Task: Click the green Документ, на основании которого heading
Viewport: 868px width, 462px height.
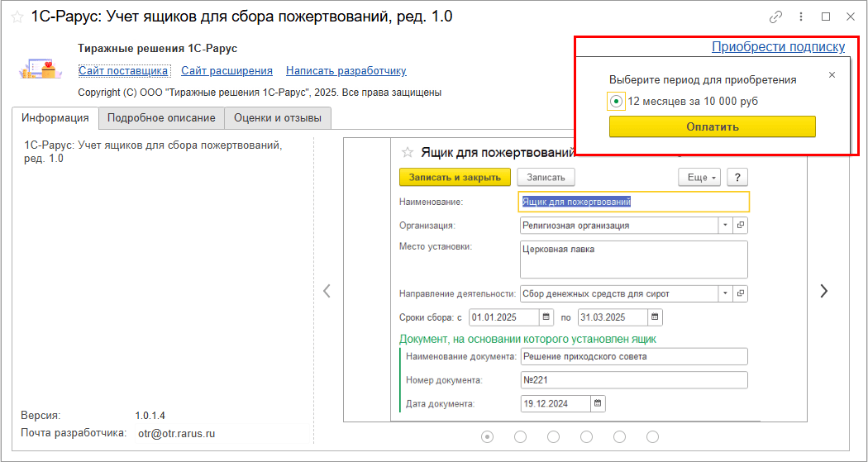Action: (x=528, y=339)
